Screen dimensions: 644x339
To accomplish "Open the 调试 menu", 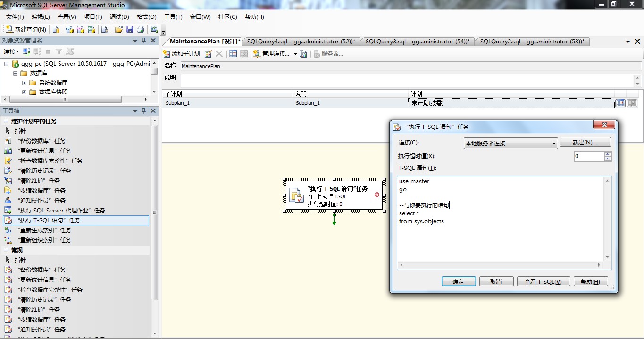I will tap(119, 17).
